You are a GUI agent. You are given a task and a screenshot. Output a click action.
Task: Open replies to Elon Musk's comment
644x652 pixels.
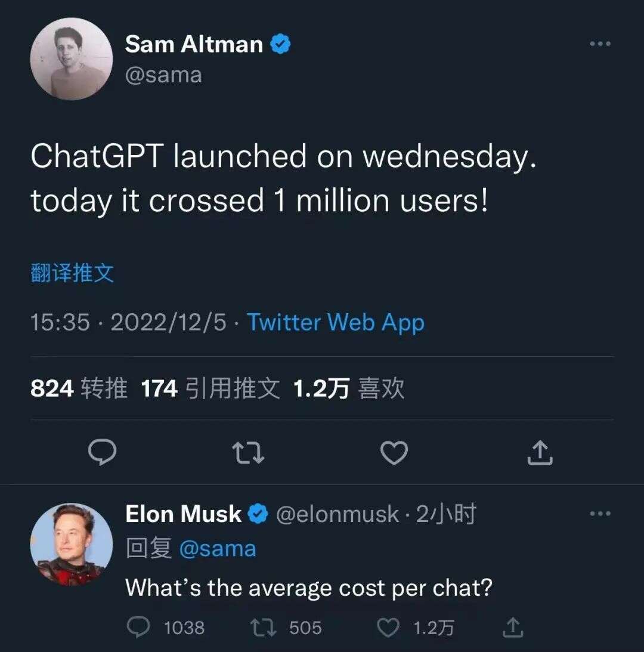140,627
